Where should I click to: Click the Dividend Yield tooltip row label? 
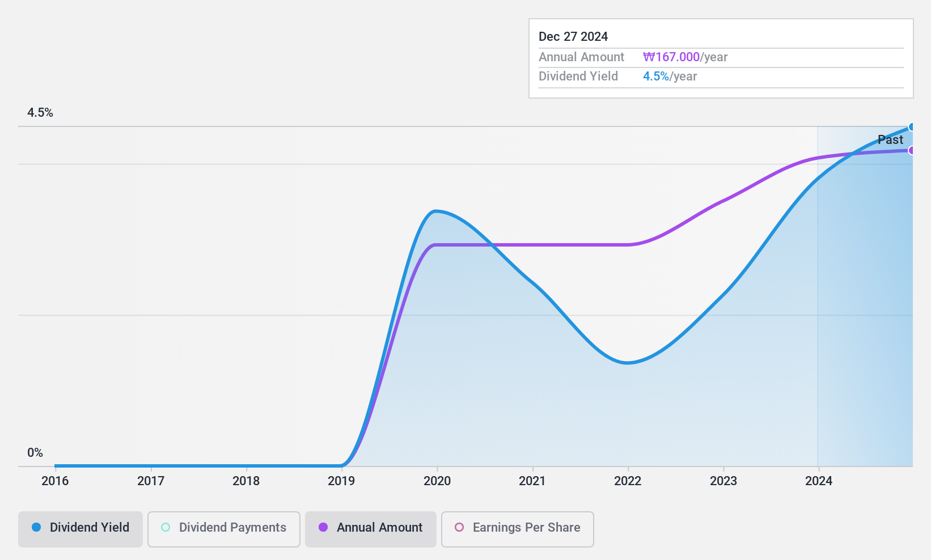coord(578,77)
